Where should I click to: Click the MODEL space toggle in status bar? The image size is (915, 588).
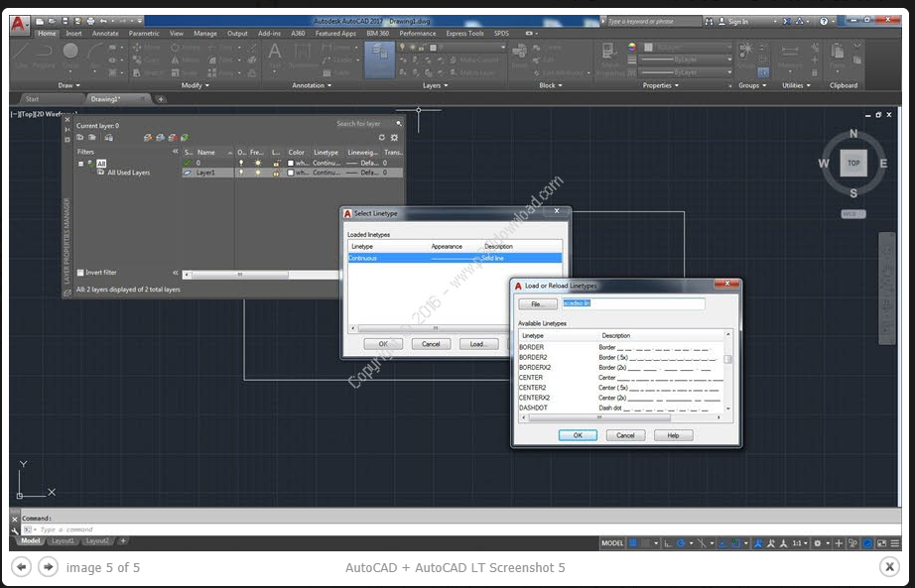click(x=612, y=543)
